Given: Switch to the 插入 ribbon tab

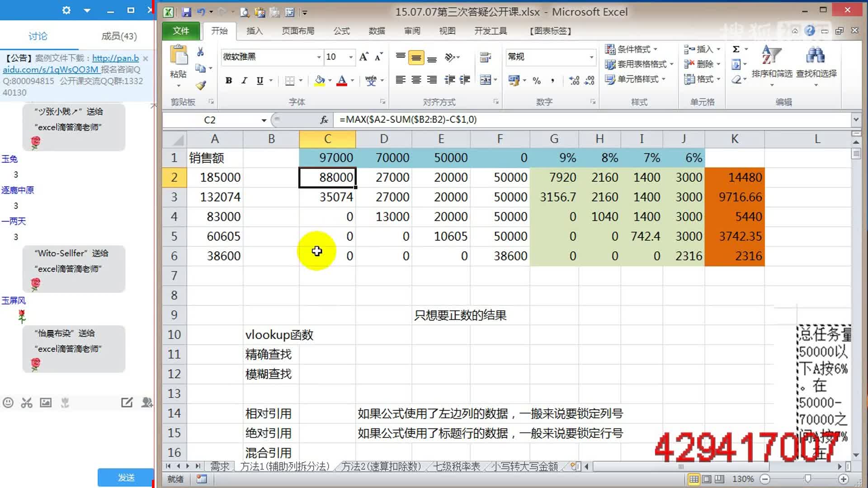Looking at the screenshot, I should point(255,31).
